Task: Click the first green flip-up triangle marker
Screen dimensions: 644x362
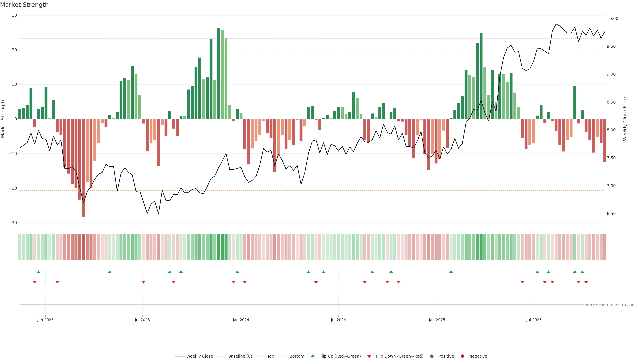Action: [x=39, y=272]
